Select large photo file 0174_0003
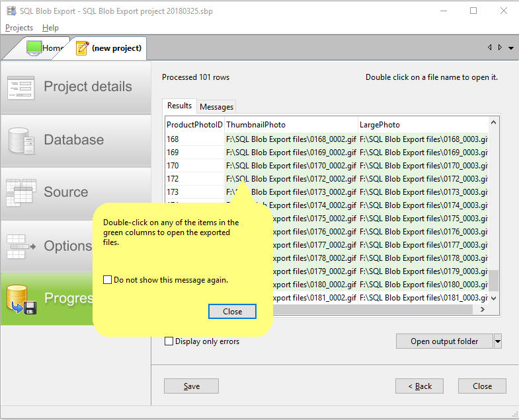Screen dimensions: 519x420 coord(423,205)
